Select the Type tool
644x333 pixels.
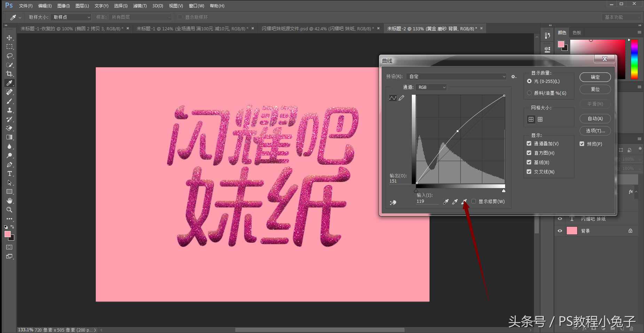pos(9,173)
